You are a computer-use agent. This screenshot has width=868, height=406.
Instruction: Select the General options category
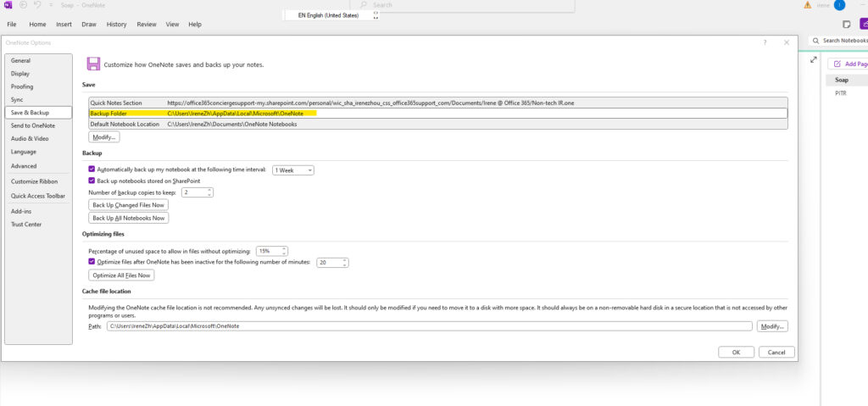[x=38, y=61]
